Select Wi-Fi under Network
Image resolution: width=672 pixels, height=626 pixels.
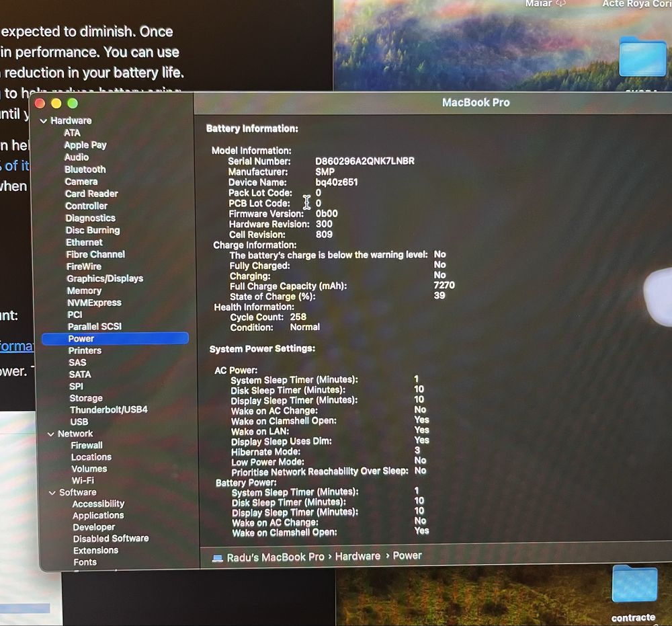point(83,481)
